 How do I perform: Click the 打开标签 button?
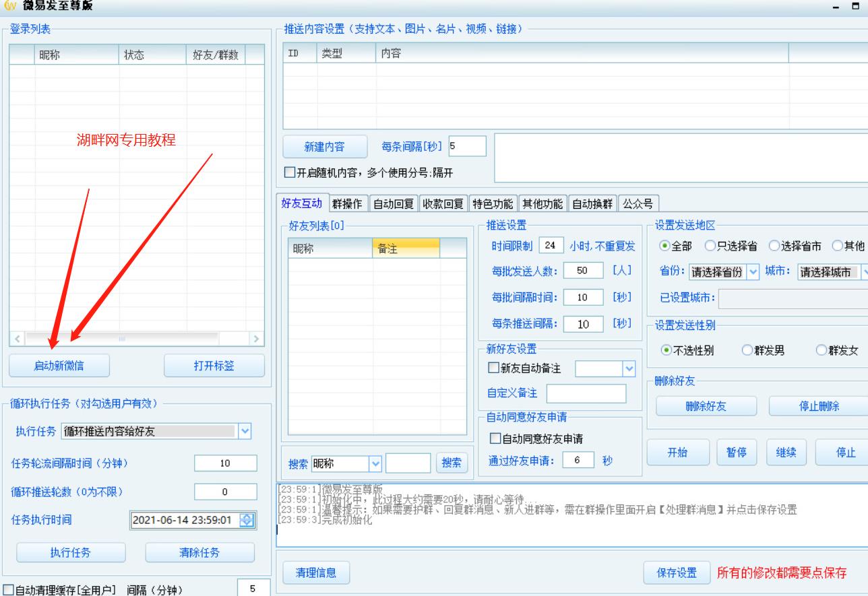click(x=214, y=366)
